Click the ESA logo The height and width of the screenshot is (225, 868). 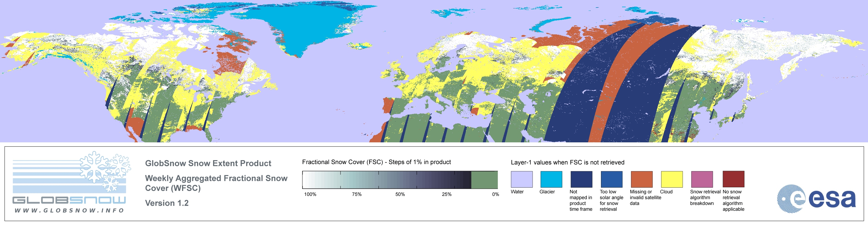click(817, 199)
